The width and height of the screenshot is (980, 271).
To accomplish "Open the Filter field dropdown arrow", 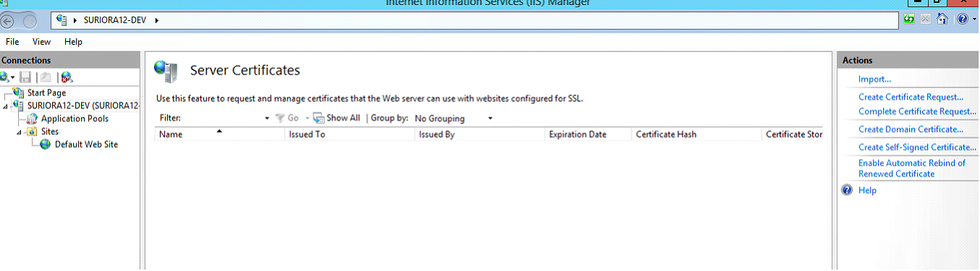I will (x=267, y=119).
